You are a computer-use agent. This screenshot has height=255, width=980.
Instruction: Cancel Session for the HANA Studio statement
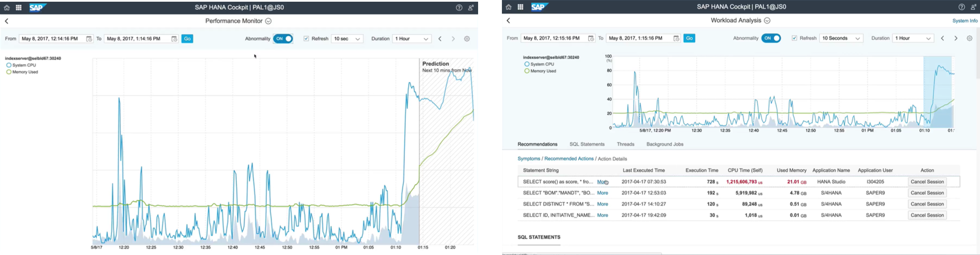927,182
